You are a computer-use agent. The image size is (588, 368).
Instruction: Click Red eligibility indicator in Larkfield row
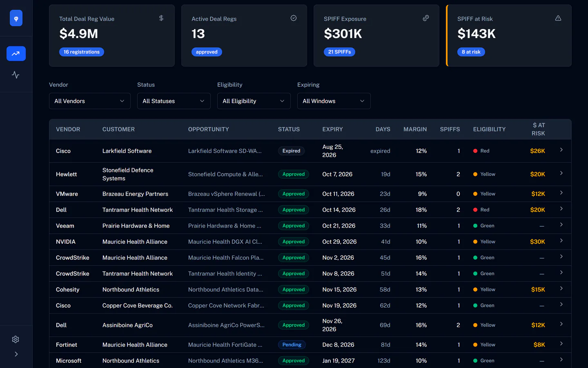coord(481,151)
